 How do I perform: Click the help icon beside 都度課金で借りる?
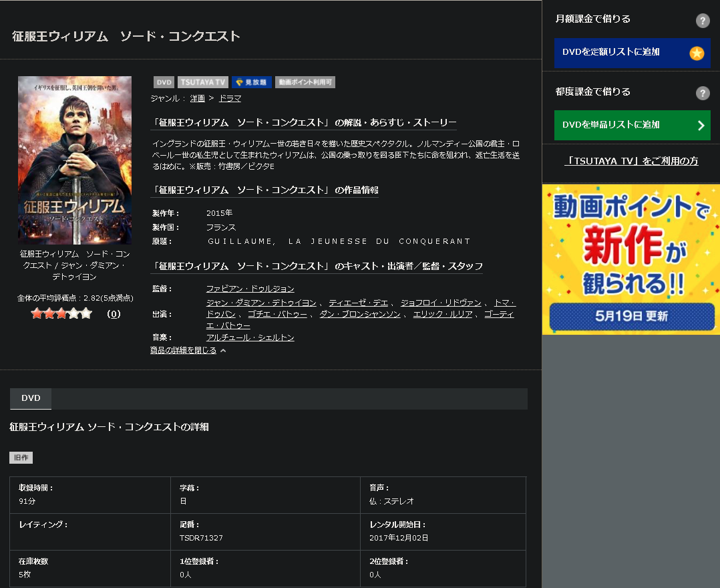(703, 93)
